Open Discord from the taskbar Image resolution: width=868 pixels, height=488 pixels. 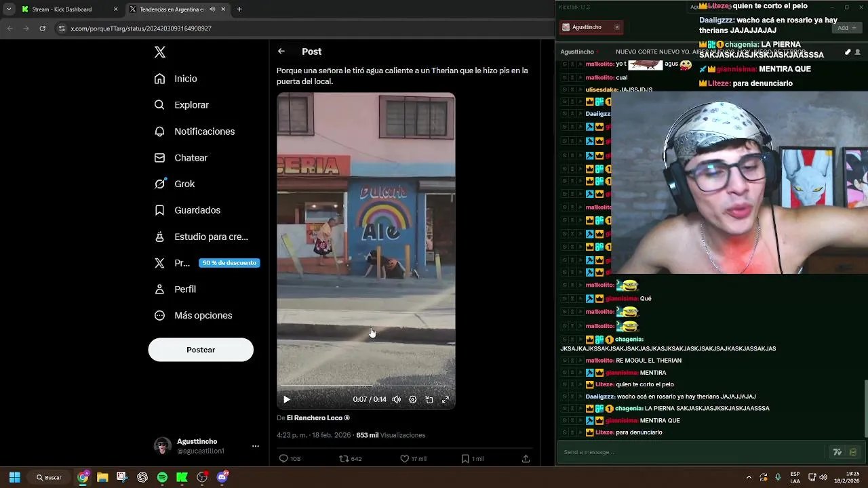click(222, 477)
